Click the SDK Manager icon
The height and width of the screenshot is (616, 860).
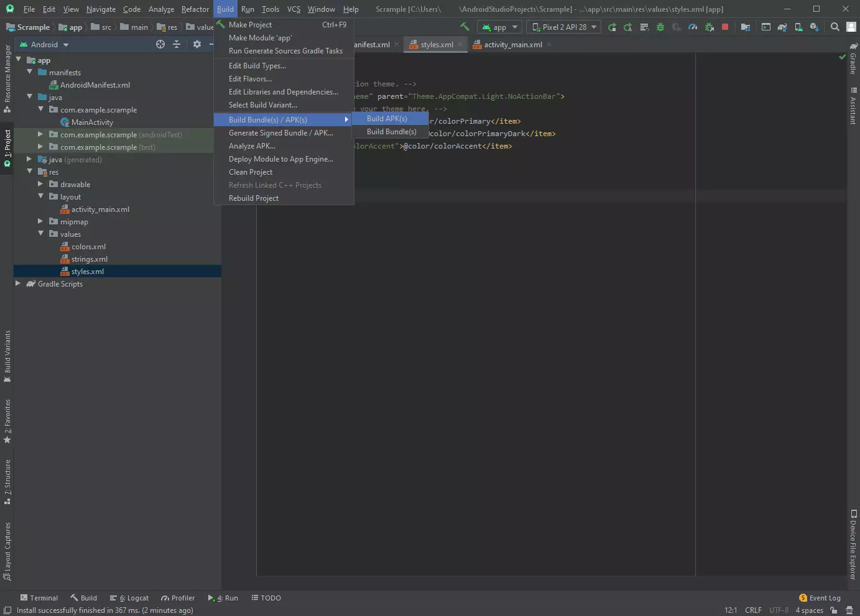(x=814, y=27)
